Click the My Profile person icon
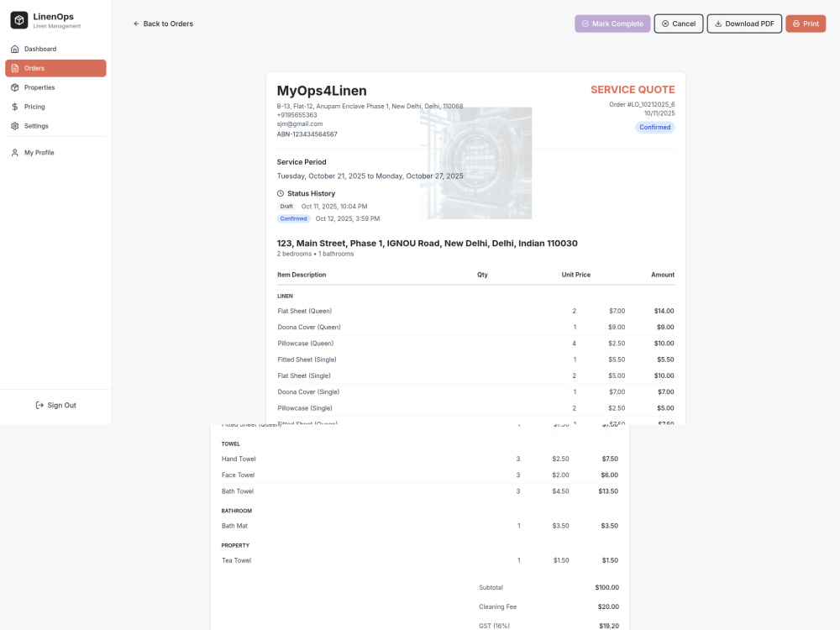 point(15,153)
